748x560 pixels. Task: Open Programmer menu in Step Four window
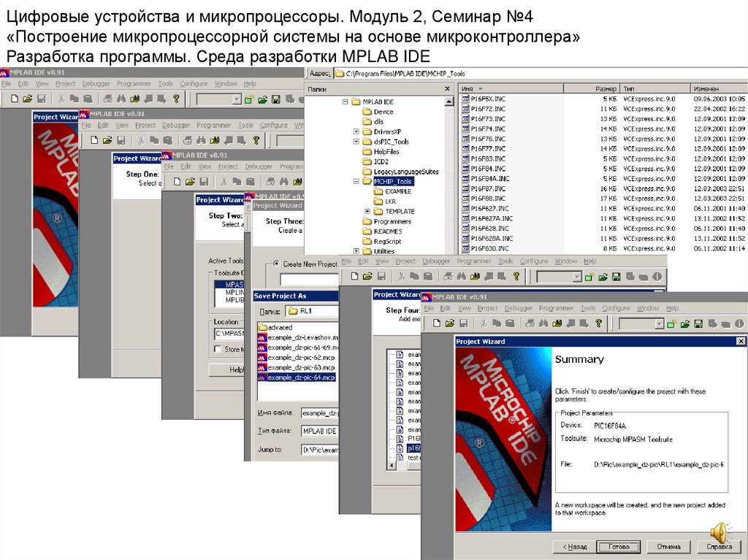[473, 261]
